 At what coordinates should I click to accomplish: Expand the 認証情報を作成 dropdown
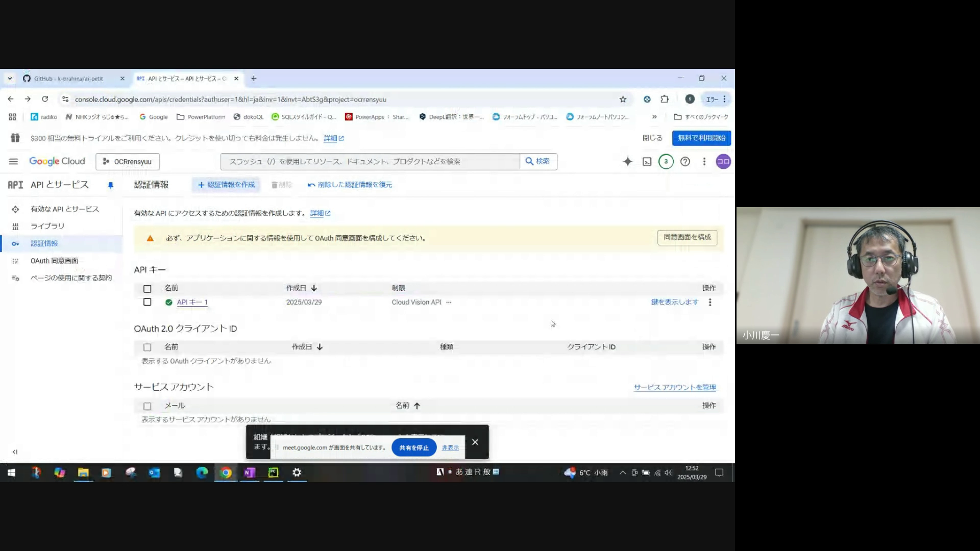tap(226, 185)
